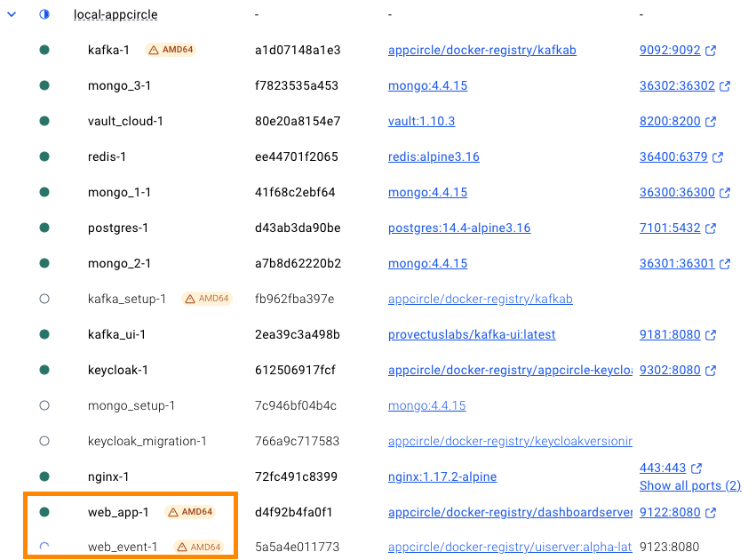Open the appcircle-keycloak image link
The image size is (756, 560).
(510, 370)
